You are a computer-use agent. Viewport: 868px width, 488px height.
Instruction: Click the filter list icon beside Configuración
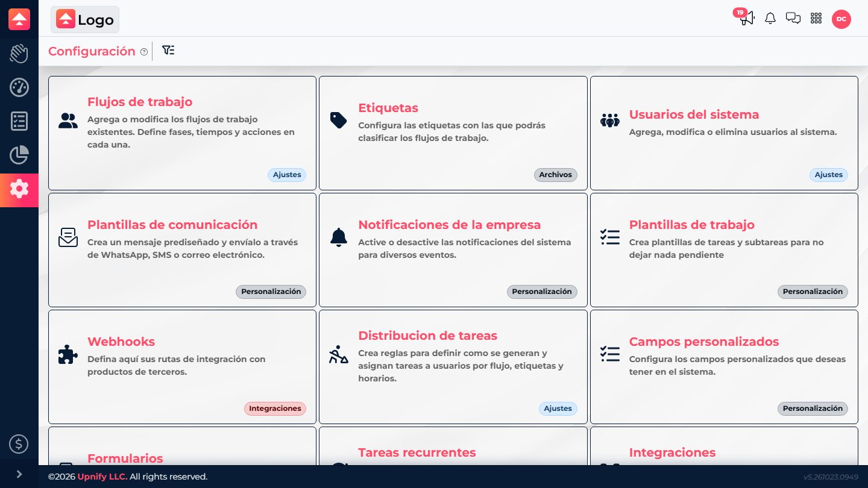(168, 51)
